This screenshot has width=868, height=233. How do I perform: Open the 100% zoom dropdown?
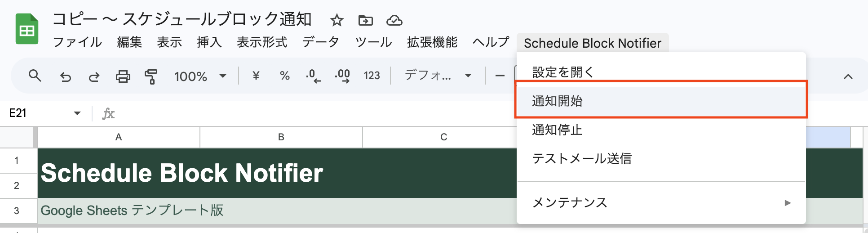click(200, 76)
